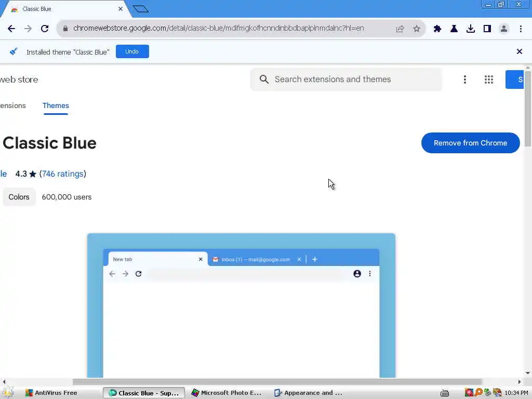Close the Classic Blue browser tab
The height and width of the screenshot is (399, 532).
coord(121,9)
